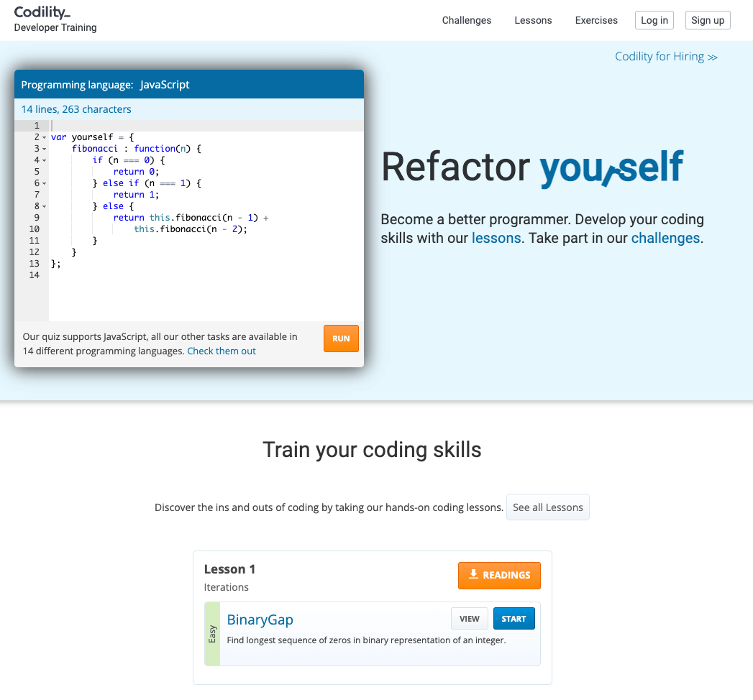Click the JavaScript language label

pyautogui.click(x=165, y=85)
